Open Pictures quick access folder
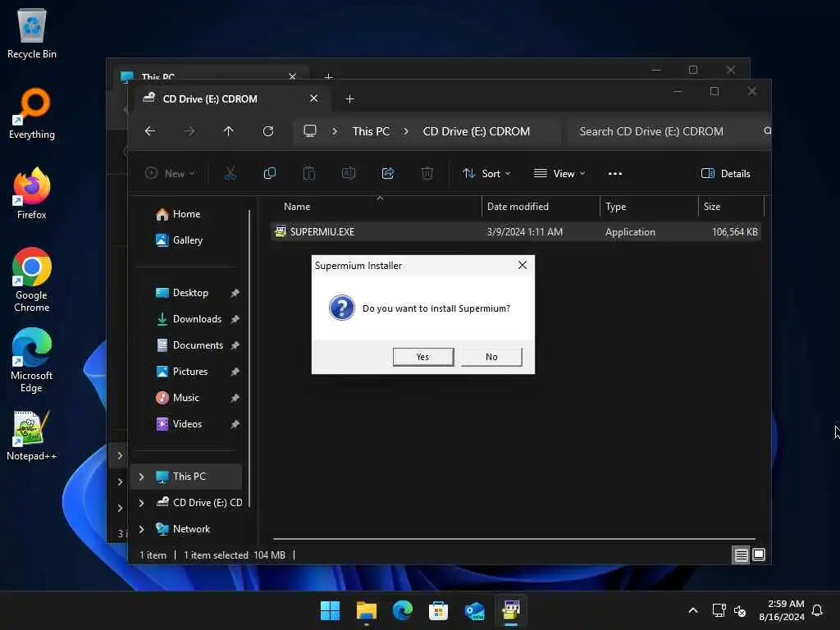Viewport: 840px width, 630px height. click(x=190, y=372)
